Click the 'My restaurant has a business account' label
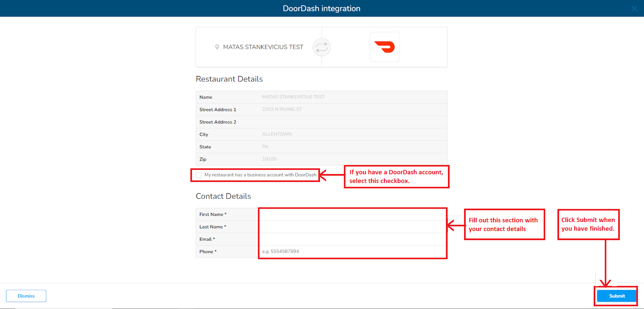The image size is (644, 309). pyautogui.click(x=260, y=175)
